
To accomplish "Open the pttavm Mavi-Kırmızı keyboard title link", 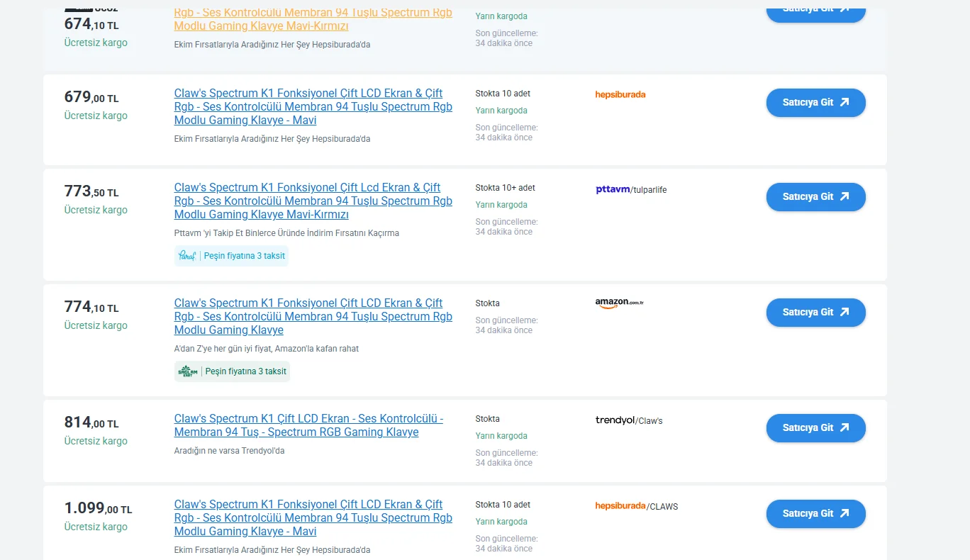I will click(x=313, y=201).
